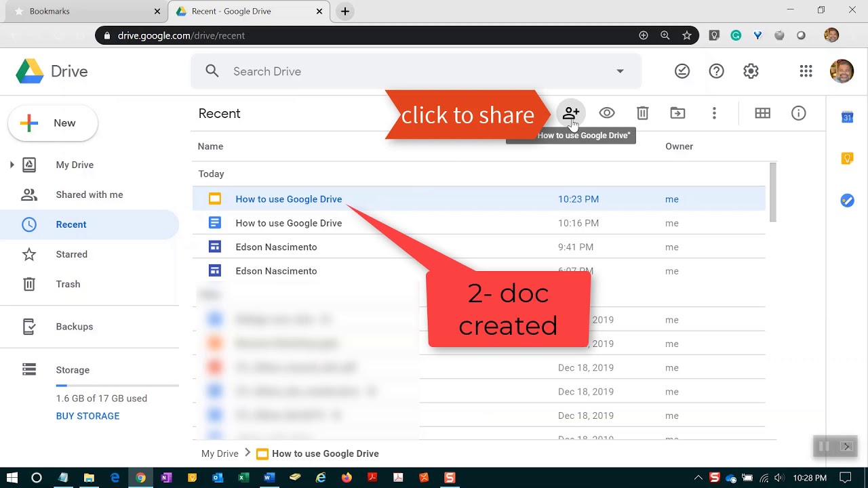Viewport: 868px width, 488px height.
Task: Switch to grid view layout
Action: point(763,113)
